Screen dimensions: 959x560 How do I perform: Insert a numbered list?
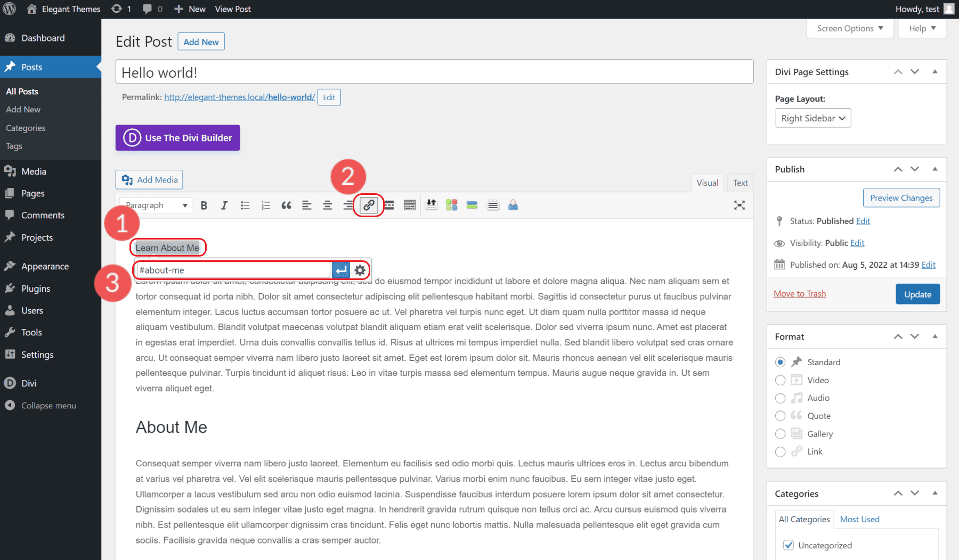click(x=265, y=205)
